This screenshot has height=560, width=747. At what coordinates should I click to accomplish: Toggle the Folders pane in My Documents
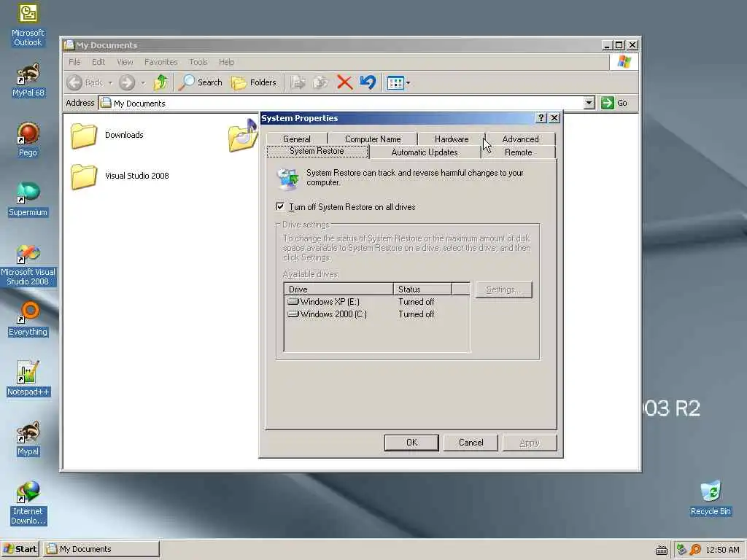[254, 83]
